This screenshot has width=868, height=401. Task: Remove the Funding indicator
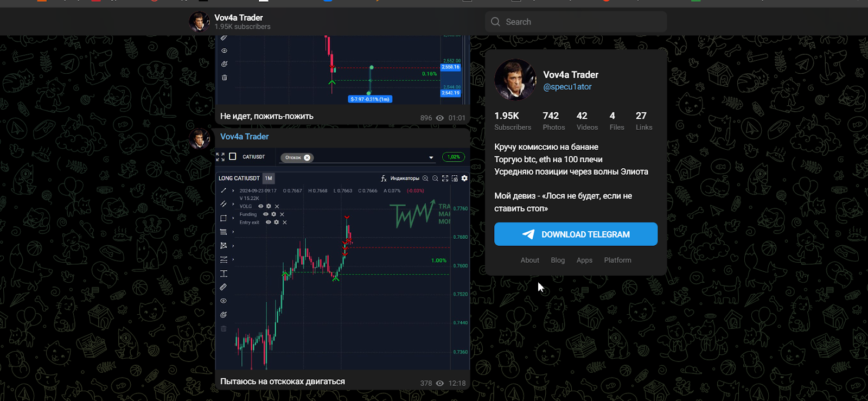click(282, 214)
